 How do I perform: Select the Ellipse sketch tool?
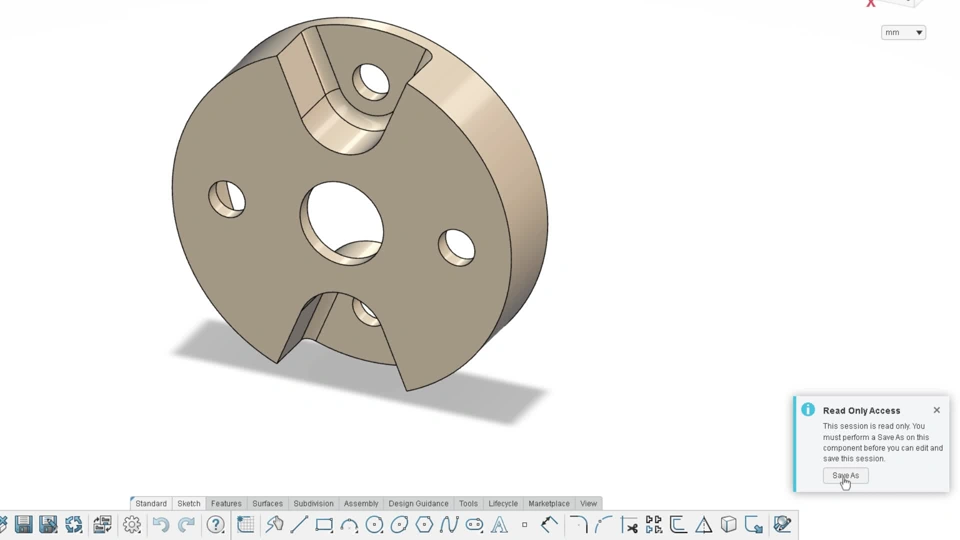(x=399, y=525)
